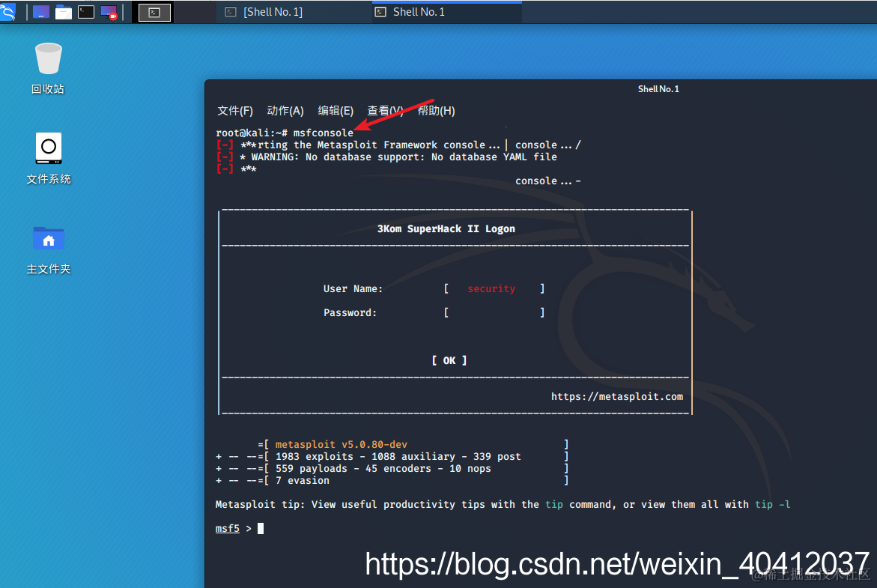Launch terminal emulator from panel

coord(85,12)
